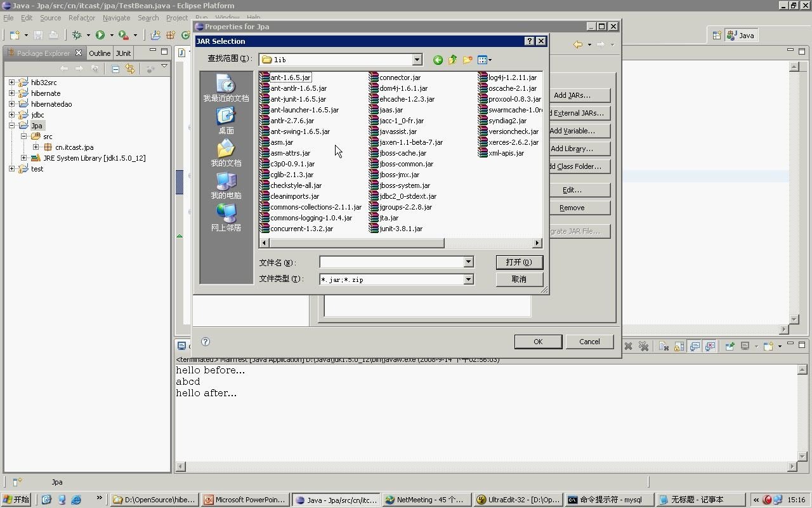Switch to the Outline tab

coord(100,53)
